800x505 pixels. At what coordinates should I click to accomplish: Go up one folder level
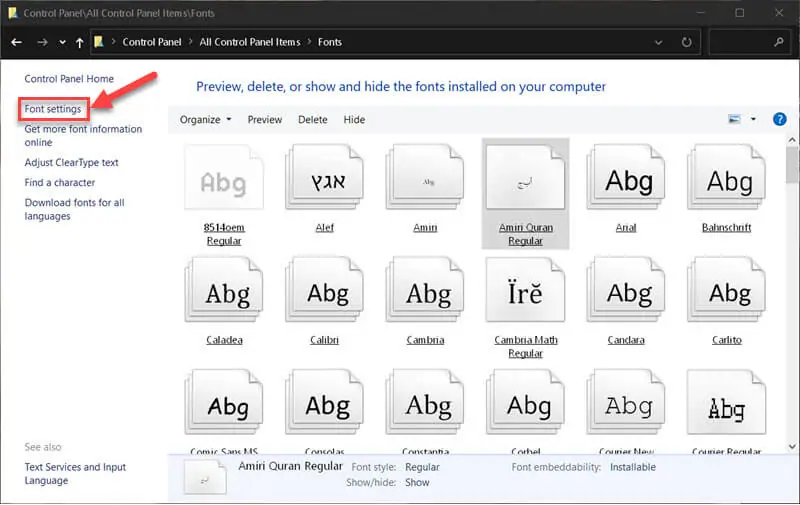[80, 42]
